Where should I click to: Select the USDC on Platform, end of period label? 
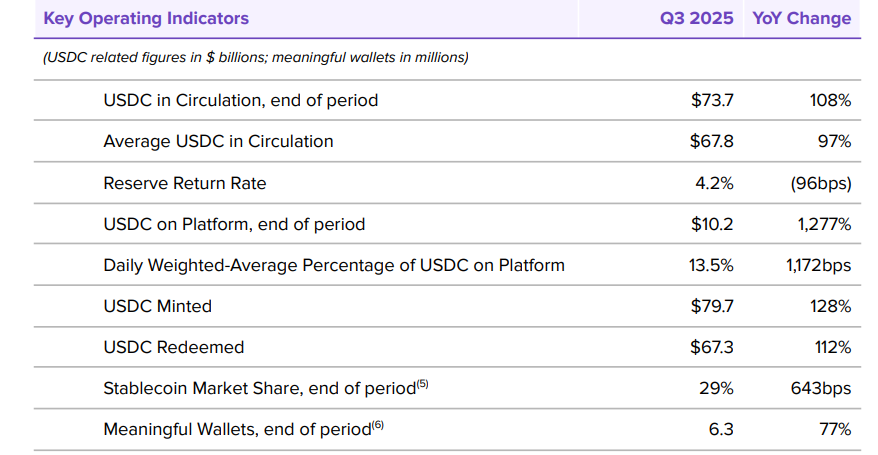click(234, 224)
